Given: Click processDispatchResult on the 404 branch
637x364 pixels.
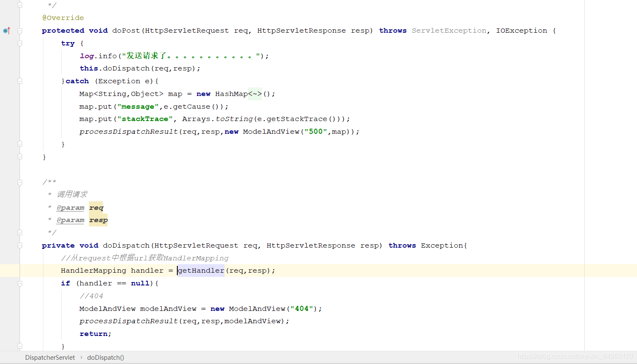Looking at the screenshot, I should pyautogui.click(x=128, y=321).
